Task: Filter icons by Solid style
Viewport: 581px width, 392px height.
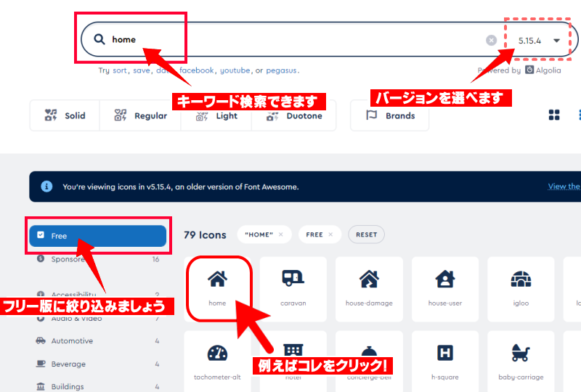Action: click(x=65, y=115)
